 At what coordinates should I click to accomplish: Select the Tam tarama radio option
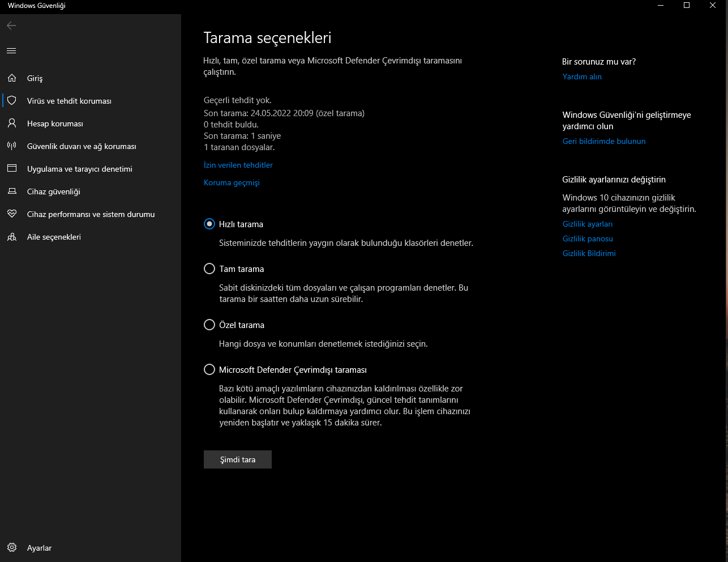209,269
